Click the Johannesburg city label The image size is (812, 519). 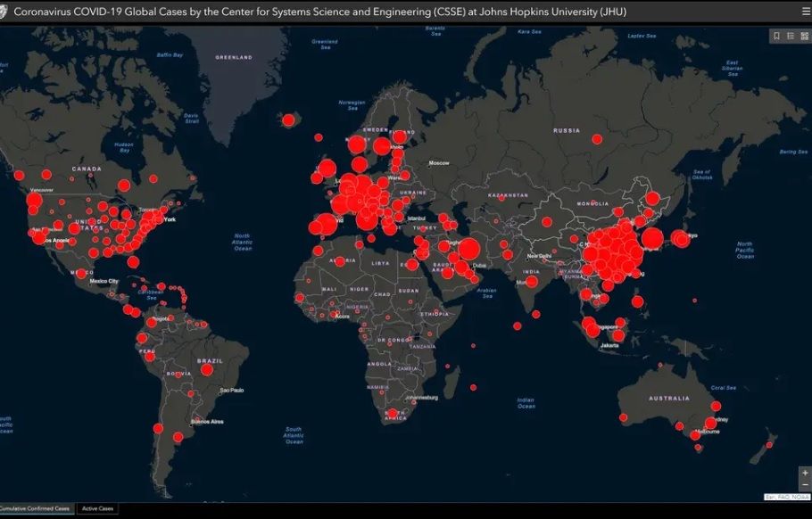[422, 398]
